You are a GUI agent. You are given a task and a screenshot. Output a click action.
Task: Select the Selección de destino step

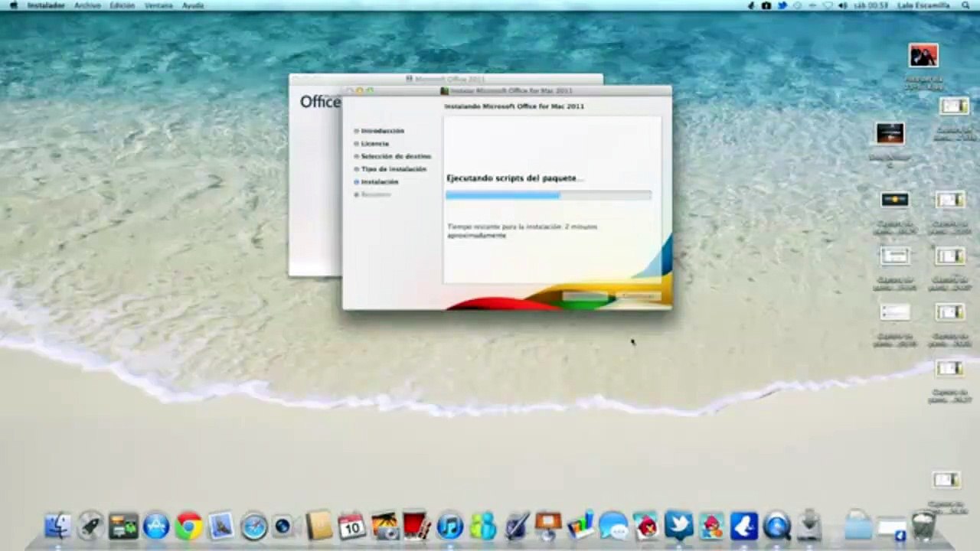(395, 156)
